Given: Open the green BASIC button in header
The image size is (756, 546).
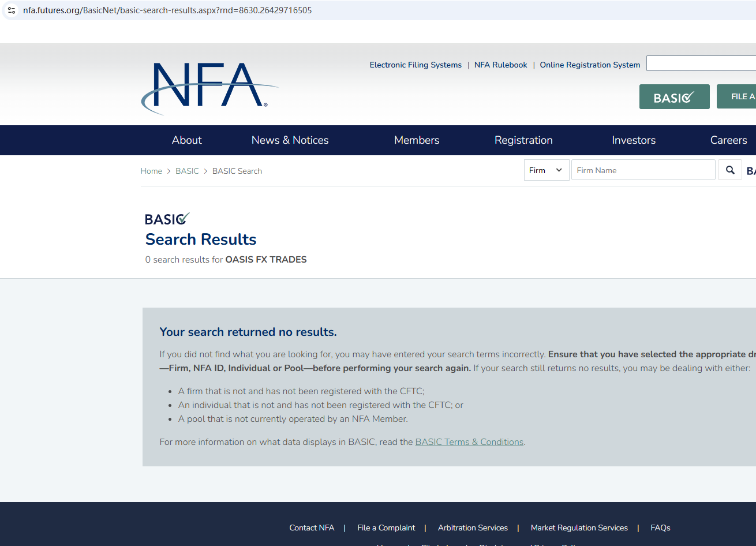Looking at the screenshot, I should click(674, 97).
